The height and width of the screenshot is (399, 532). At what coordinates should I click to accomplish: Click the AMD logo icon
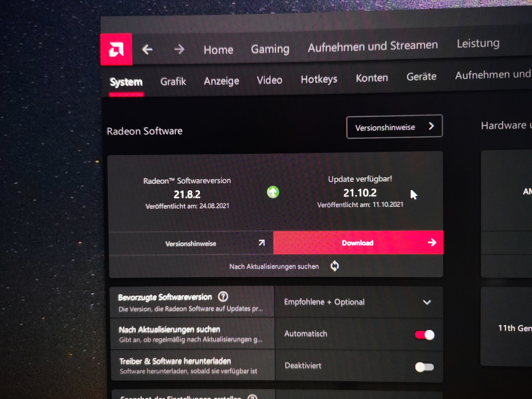(116, 49)
